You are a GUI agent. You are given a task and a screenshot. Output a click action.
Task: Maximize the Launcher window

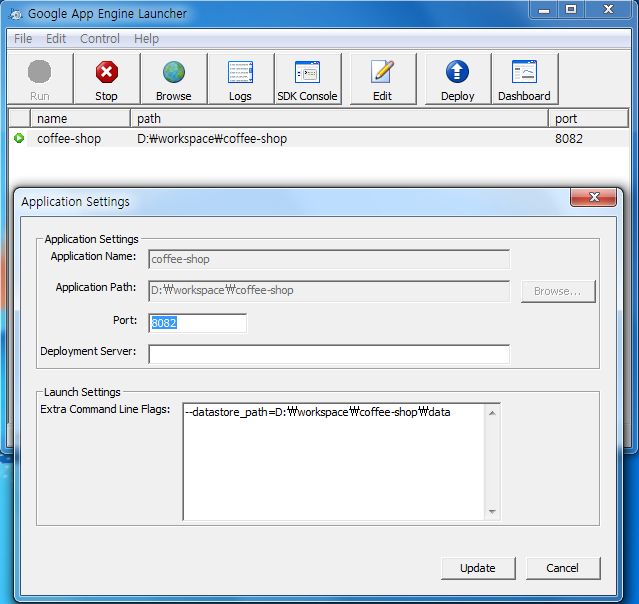571,10
